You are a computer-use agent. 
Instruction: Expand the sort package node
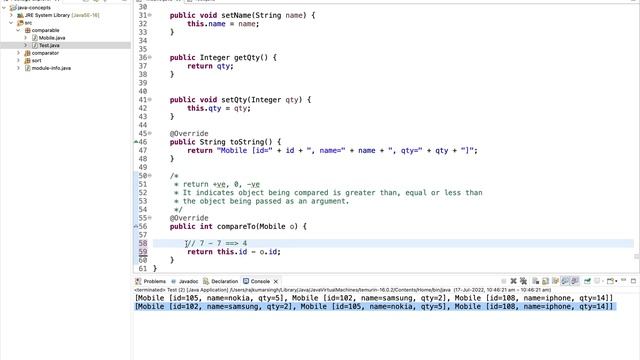point(18,60)
